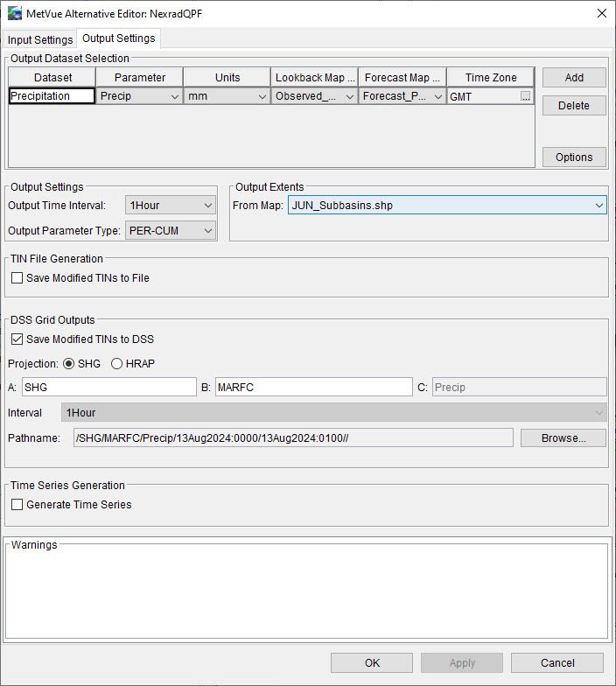Screen dimensions: 616x686
Task: Click the Time Zone column header
Action: (x=490, y=77)
